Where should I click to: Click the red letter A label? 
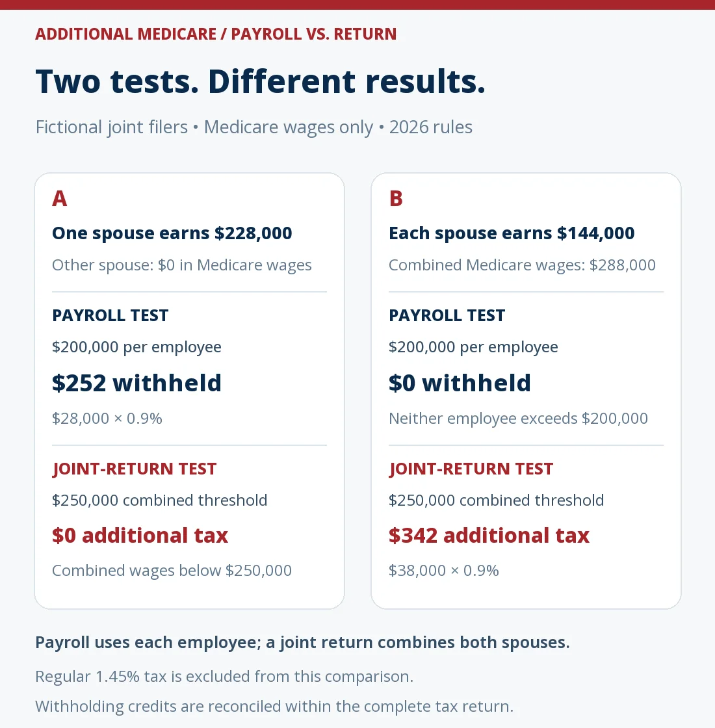coord(59,199)
